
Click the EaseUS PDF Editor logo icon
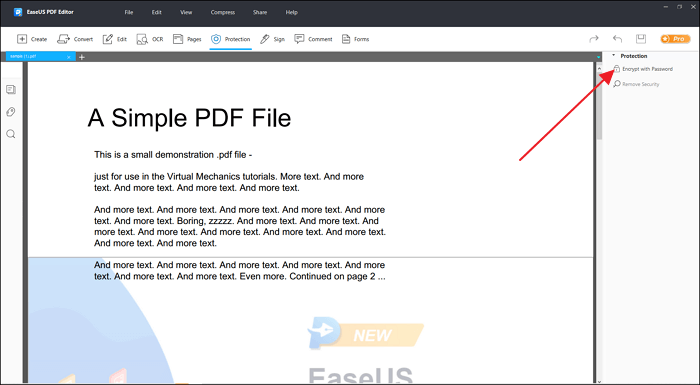pos(18,12)
